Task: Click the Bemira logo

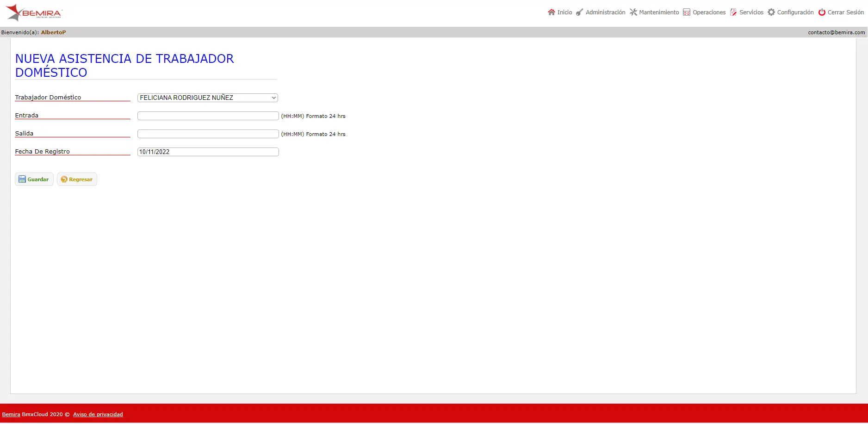Action: (34, 12)
